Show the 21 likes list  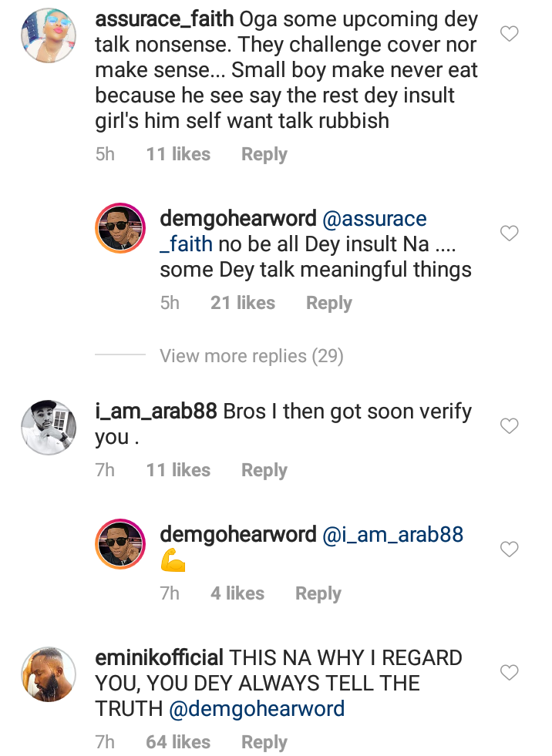(x=242, y=304)
